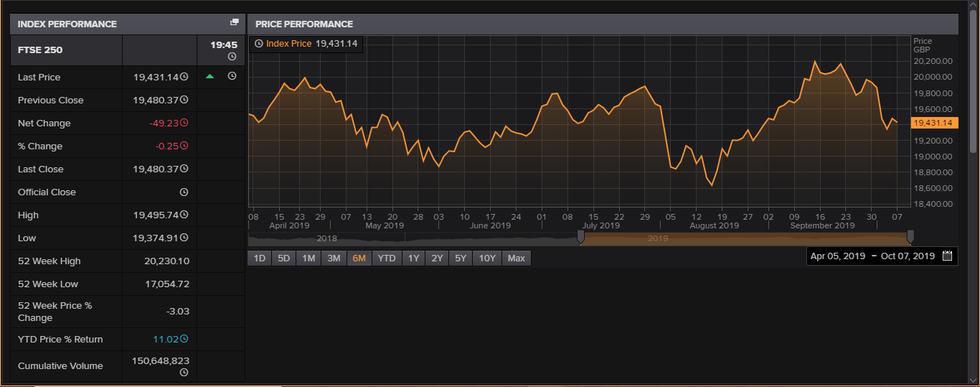
Task: Click the Index Price legend label
Action: pos(288,44)
